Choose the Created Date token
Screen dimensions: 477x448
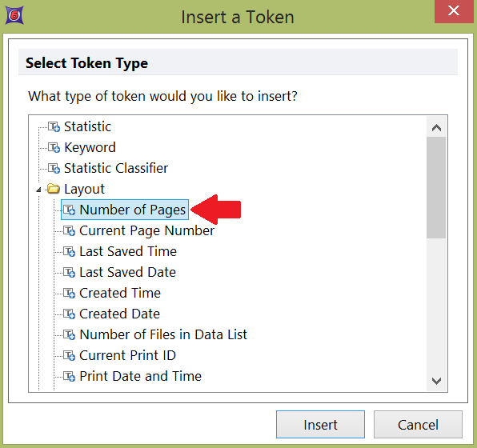point(119,314)
